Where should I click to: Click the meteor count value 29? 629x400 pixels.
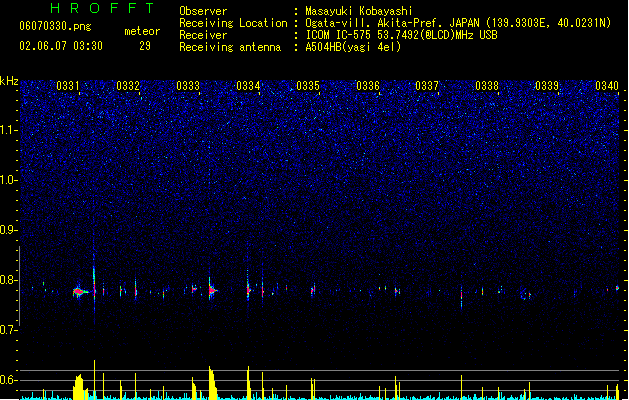click(145, 46)
